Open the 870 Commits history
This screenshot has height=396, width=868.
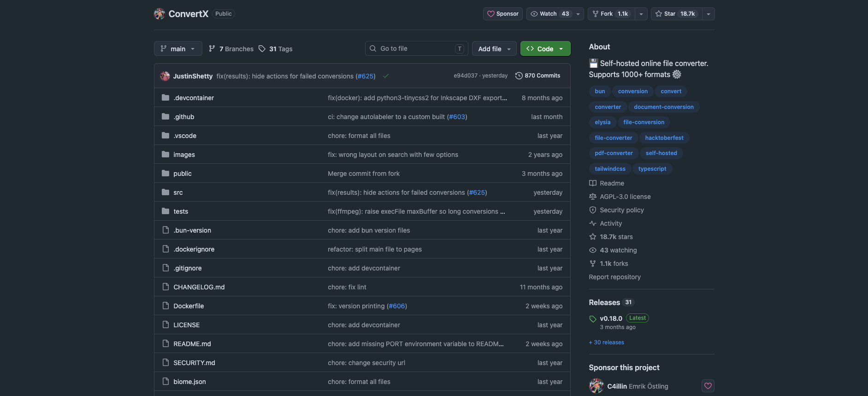[537, 76]
